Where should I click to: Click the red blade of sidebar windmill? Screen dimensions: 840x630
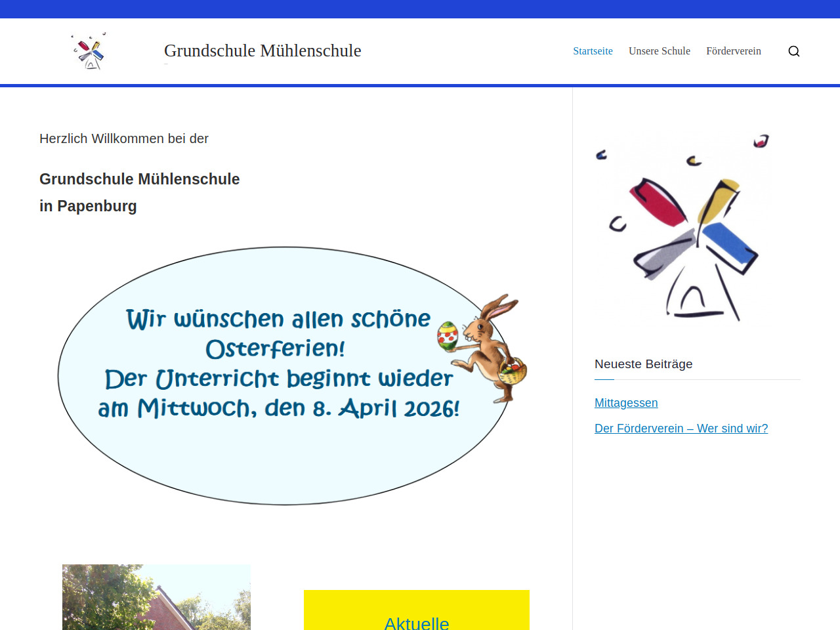pos(657,202)
